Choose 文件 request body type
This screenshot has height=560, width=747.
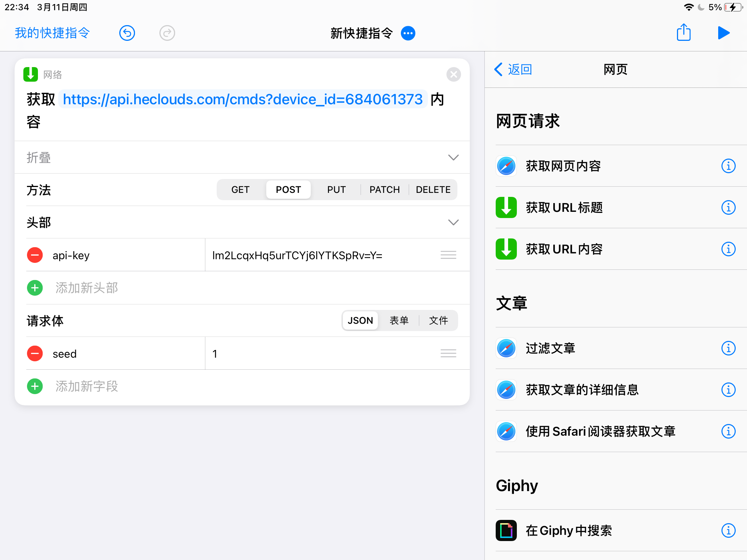[438, 320]
